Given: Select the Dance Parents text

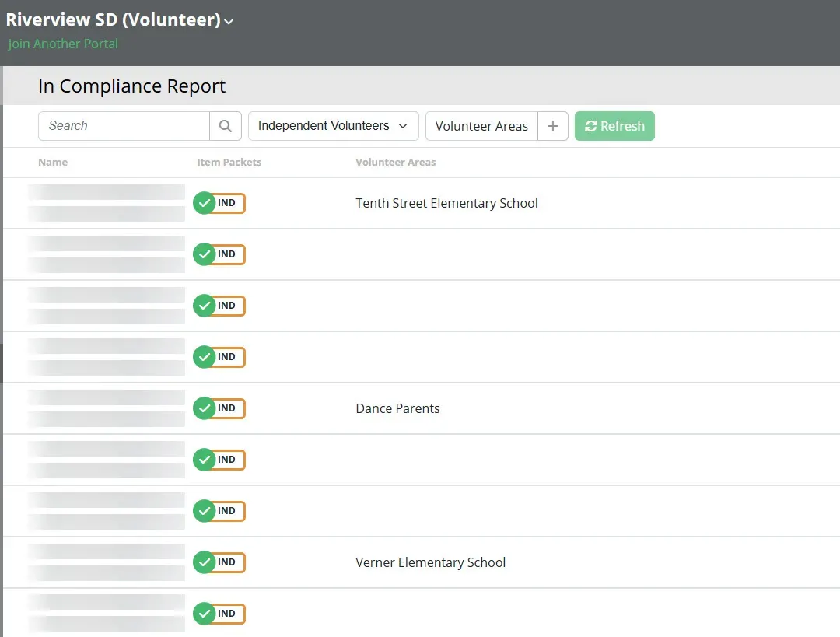Looking at the screenshot, I should (x=397, y=408).
